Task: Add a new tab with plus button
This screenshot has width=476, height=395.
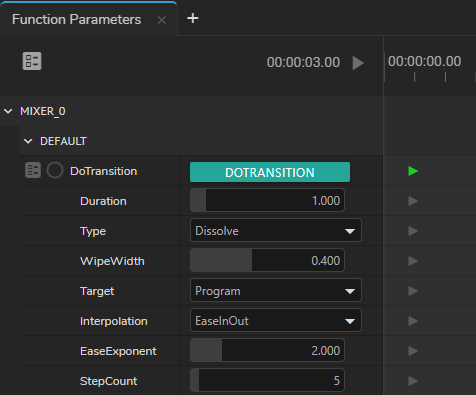Action: (193, 18)
